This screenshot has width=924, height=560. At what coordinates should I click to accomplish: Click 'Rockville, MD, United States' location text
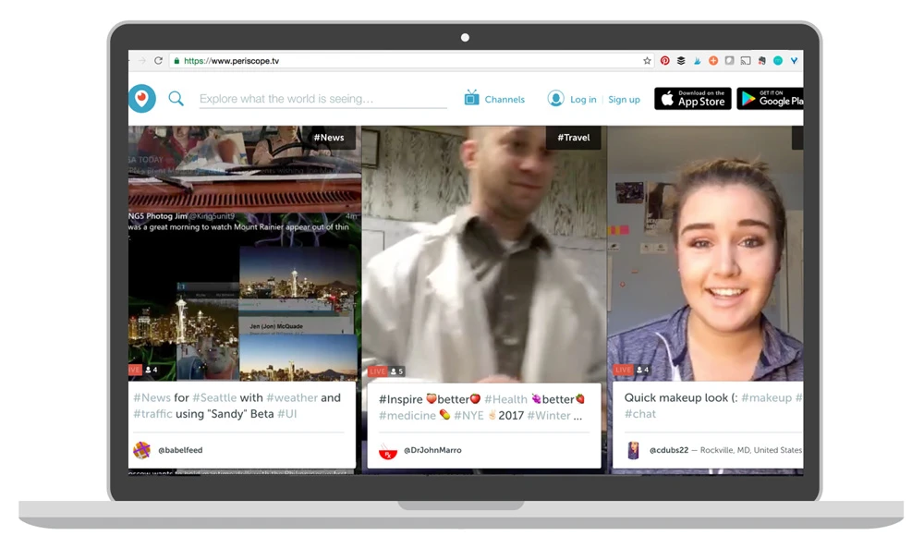coord(750,450)
